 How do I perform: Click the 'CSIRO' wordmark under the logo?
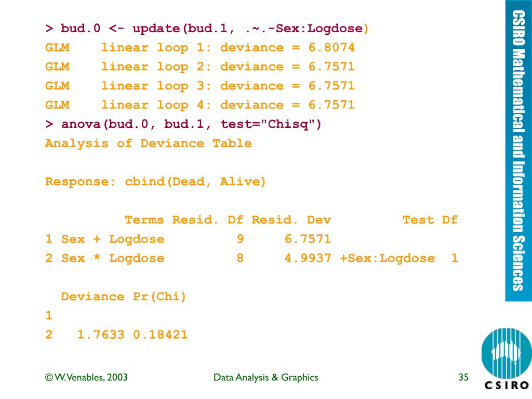[507, 386]
